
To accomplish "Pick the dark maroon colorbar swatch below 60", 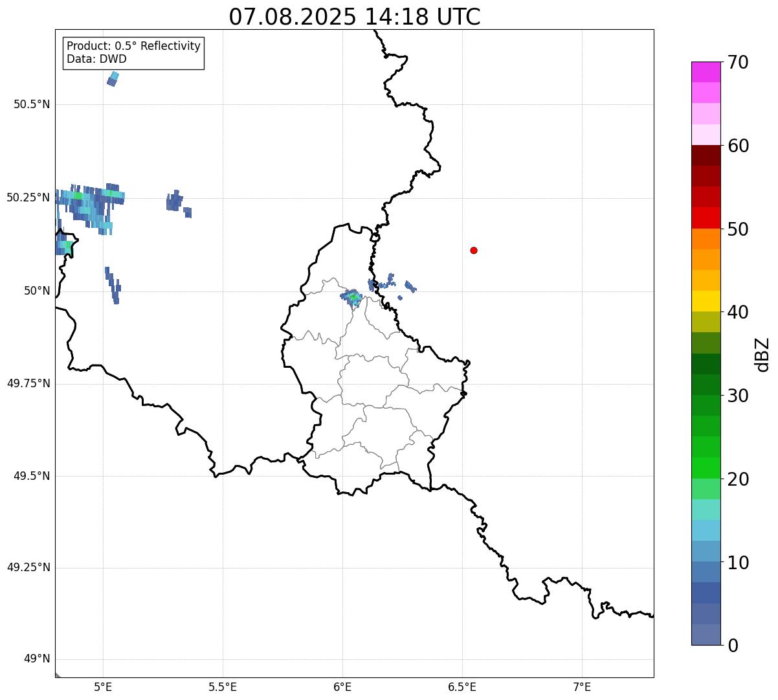I will (x=706, y=155).
